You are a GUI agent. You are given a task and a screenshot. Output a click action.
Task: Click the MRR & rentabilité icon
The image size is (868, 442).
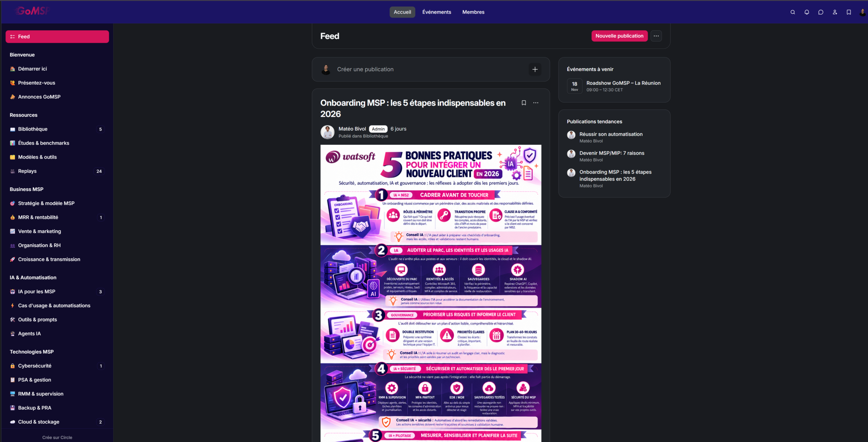pos(13,217)
